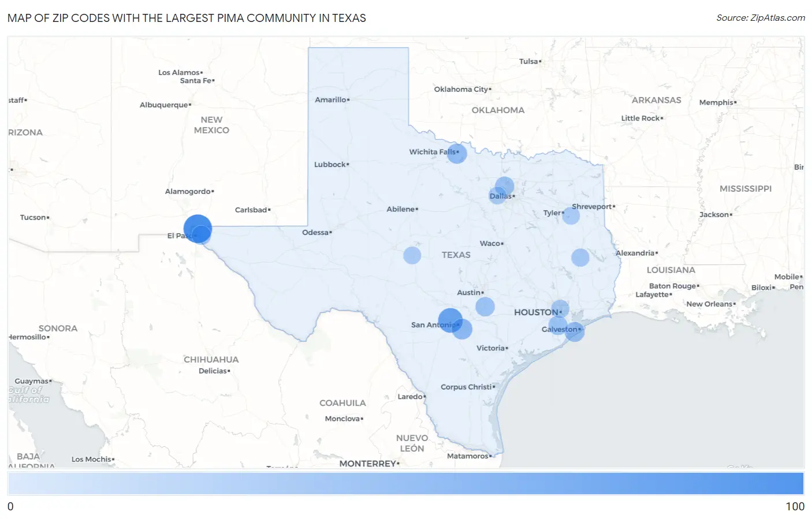This screenshot has height=519, width=812.
Task: Click the Guaymas city label
Action: pyautogui.click(x=32, y=382)
